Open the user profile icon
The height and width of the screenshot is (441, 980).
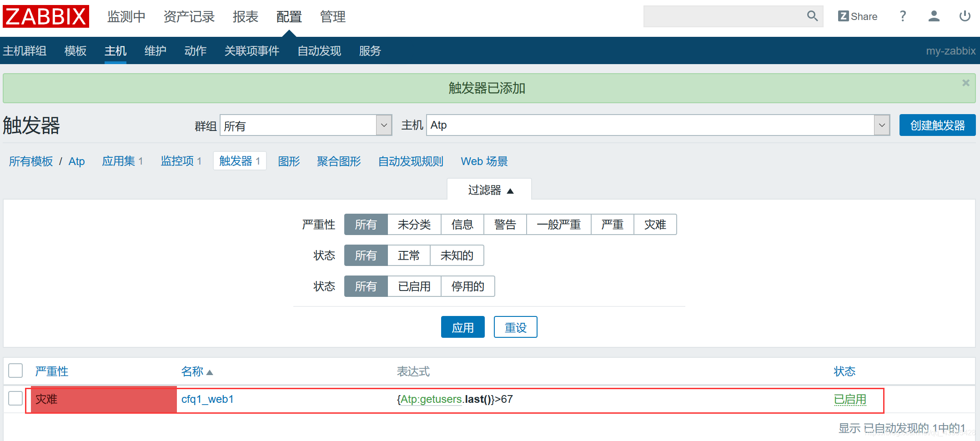934,16
